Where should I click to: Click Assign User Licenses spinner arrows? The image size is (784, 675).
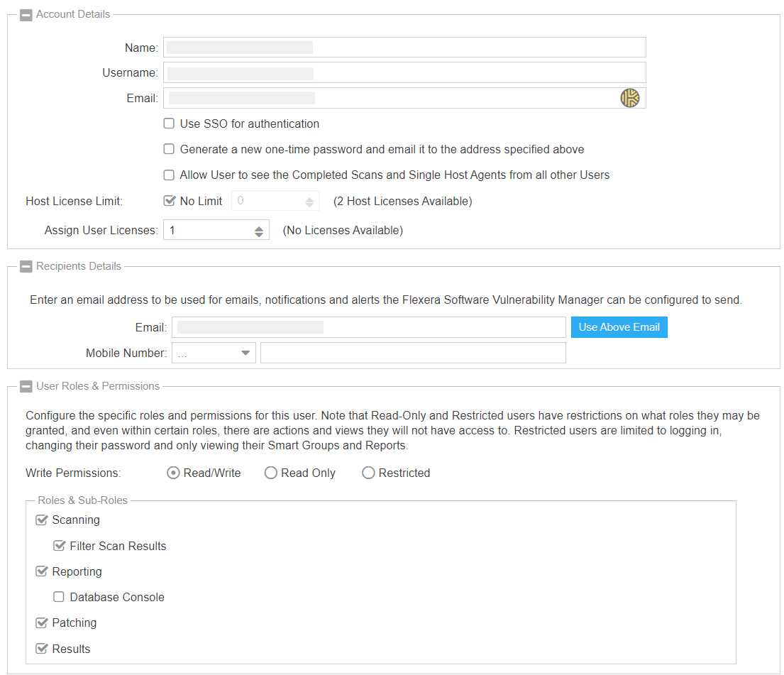click(x=259, y=231)
